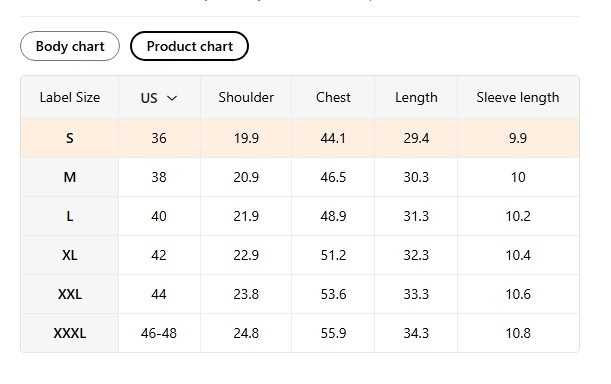611x384 pixels.
Task: Open the US size unit dropdown
Action: click(159, 97)
